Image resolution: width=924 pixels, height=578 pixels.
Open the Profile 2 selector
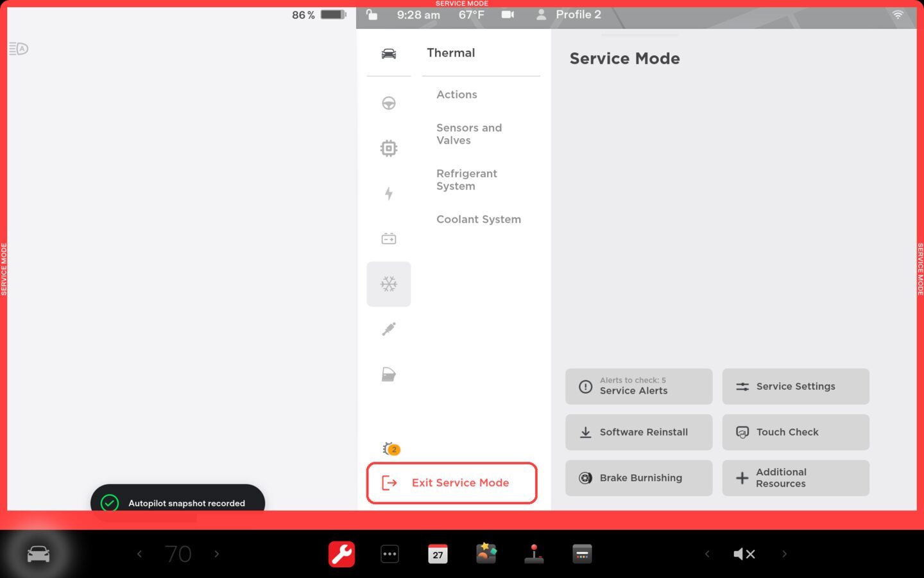(569, 15)
